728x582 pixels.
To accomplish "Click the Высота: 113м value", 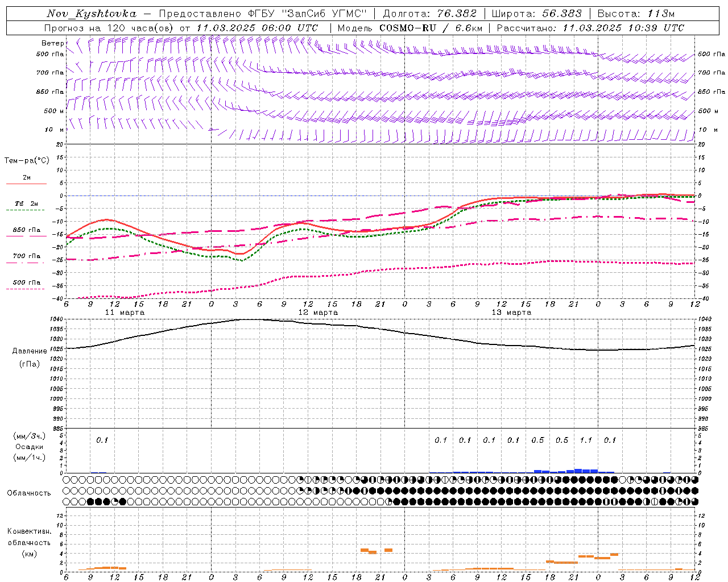I will click(636, 14).
